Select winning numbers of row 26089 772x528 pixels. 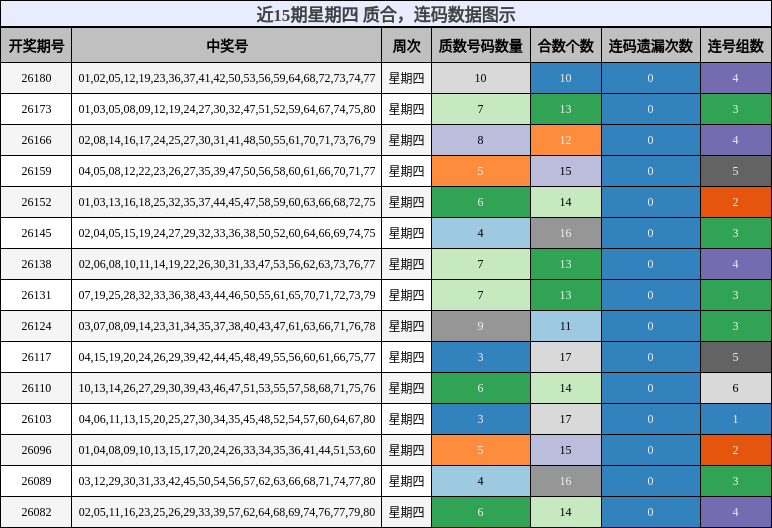(226, 481)
